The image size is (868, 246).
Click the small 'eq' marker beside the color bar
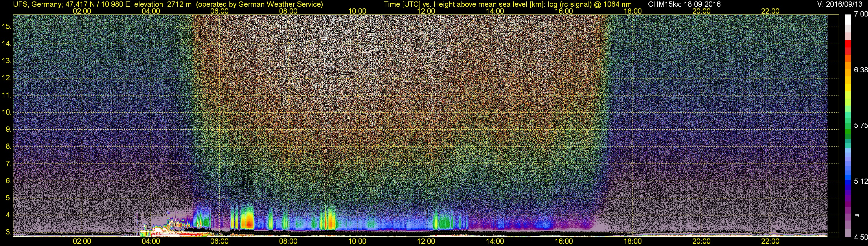pyautogui.click(x=857, y=215)
